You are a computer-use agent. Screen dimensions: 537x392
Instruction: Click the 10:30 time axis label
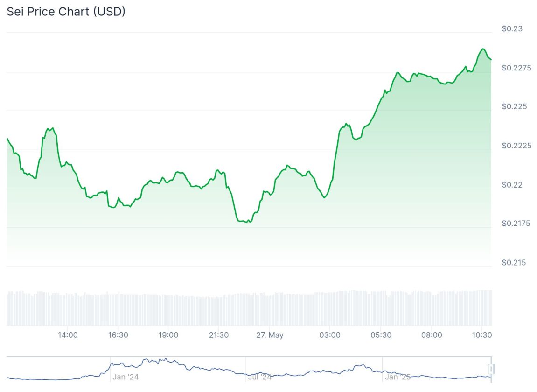tap(482, 335)
